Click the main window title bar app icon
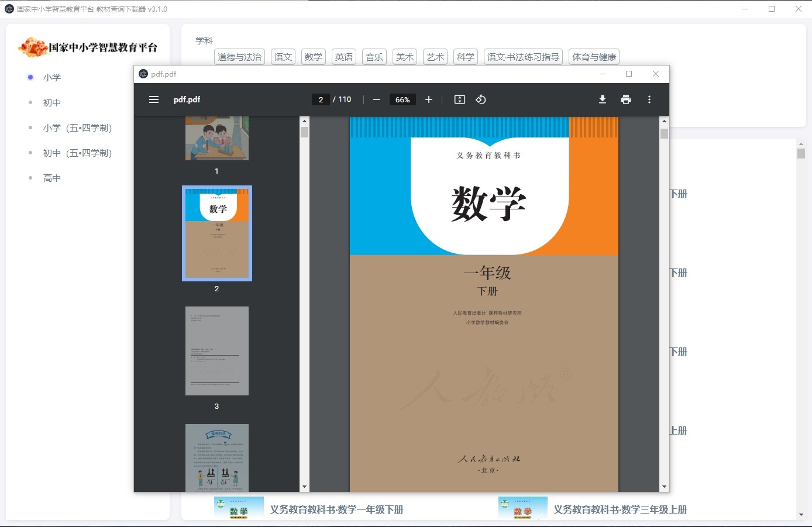 pos(9,9)
